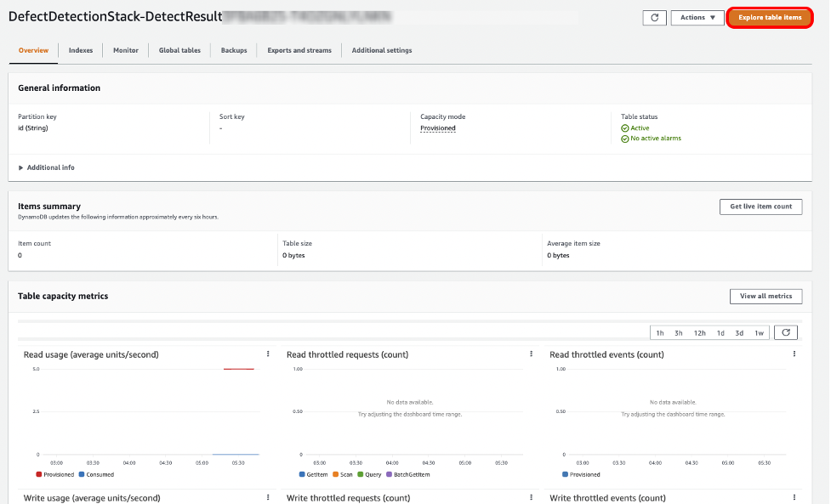
Task: Set metrics time range to 3h
Action: click(x=679, y=333)
